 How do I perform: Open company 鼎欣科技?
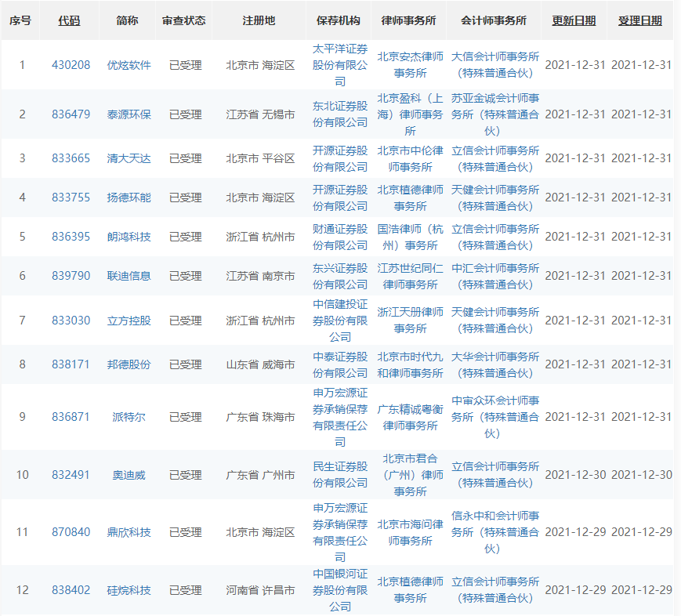pyautogui.click(x=129, y=532)
